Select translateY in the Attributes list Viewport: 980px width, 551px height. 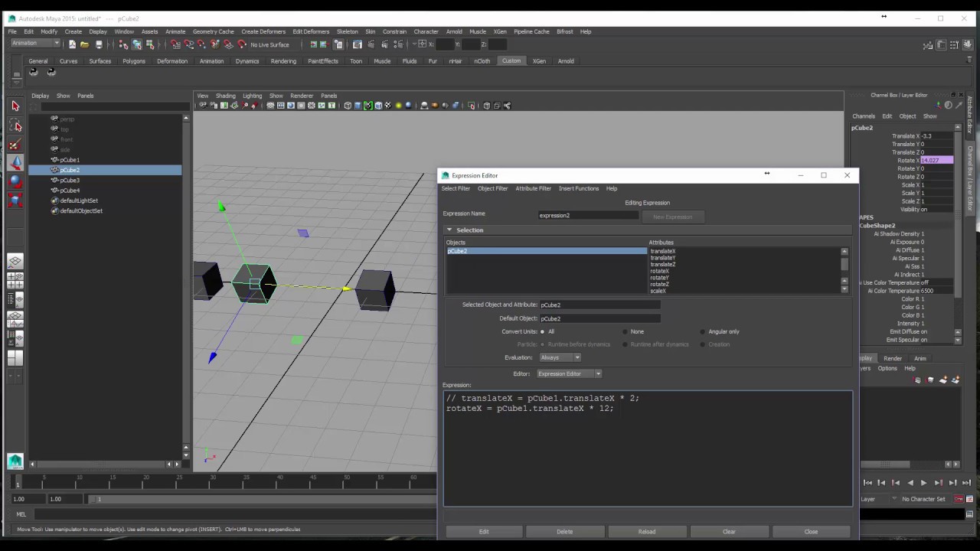(x=662, y=258)
